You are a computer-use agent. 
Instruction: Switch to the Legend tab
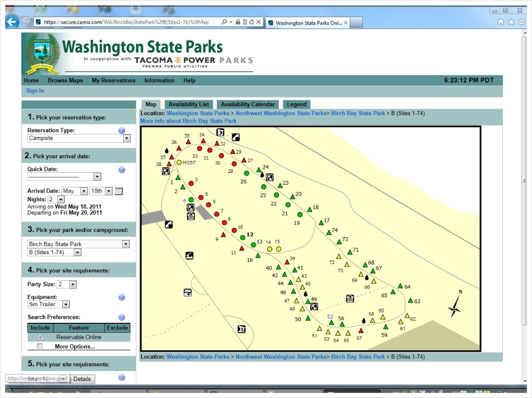[x=297, y=104]
